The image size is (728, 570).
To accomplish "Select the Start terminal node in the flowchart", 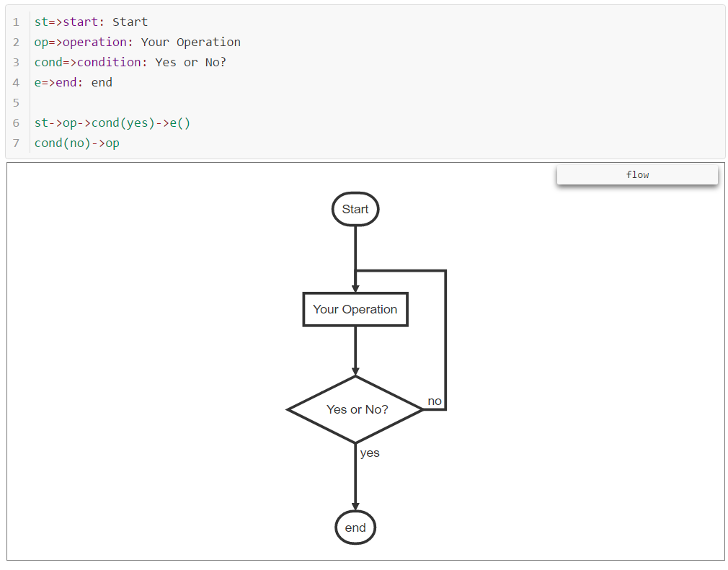I will [x=355, y=209].
